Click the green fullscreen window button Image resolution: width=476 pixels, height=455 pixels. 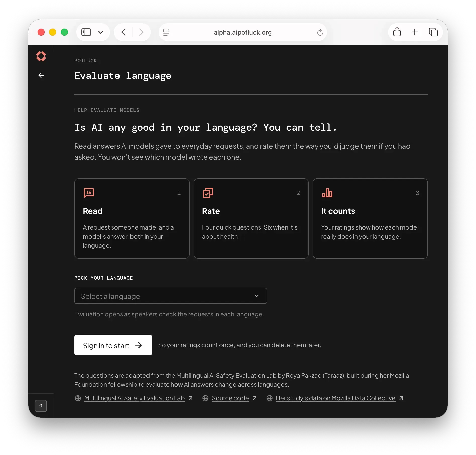64,32
